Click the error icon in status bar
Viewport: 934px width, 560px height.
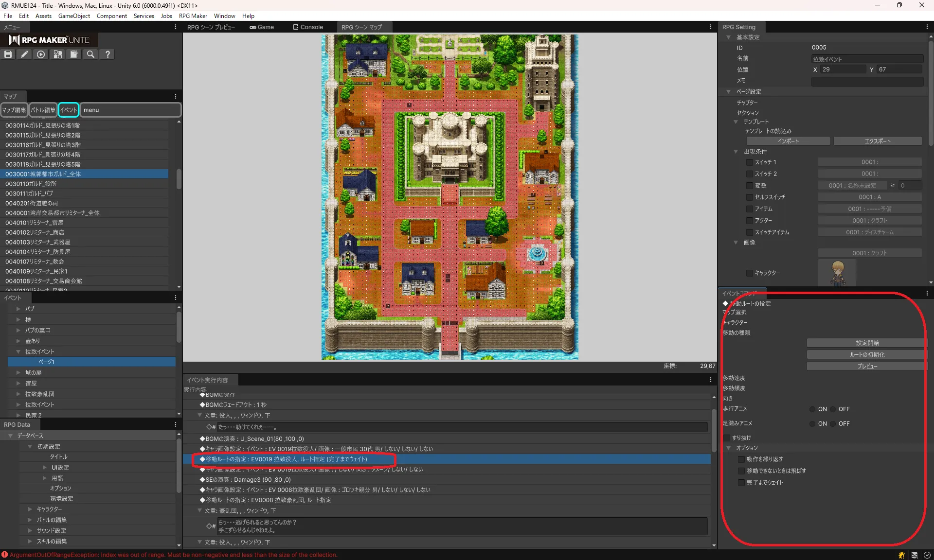tap(4, 555)
